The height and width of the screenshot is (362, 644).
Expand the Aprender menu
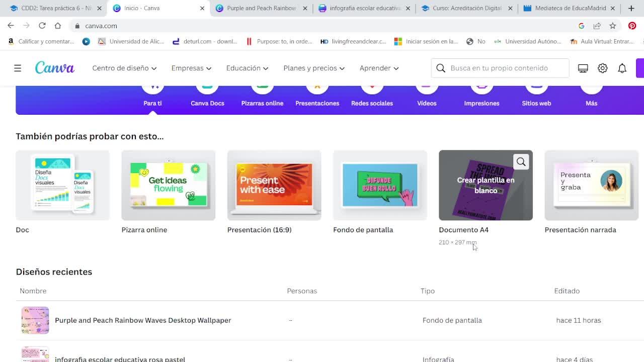379,68
